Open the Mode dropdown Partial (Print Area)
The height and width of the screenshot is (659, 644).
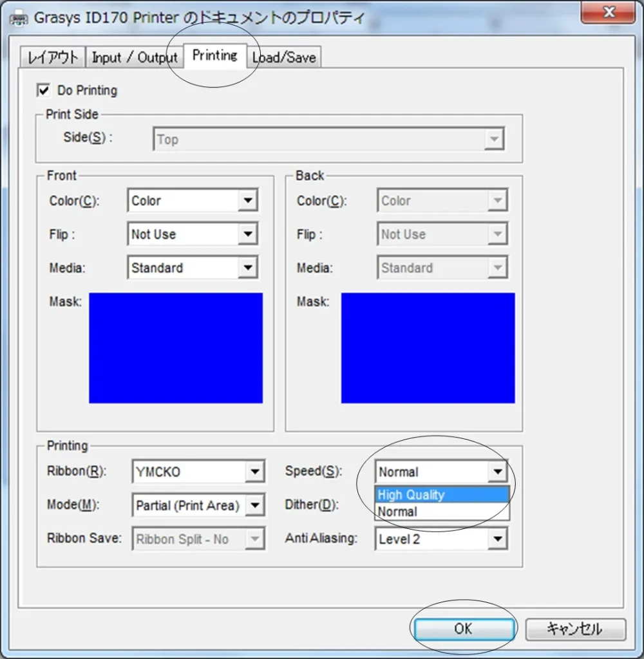198,505
